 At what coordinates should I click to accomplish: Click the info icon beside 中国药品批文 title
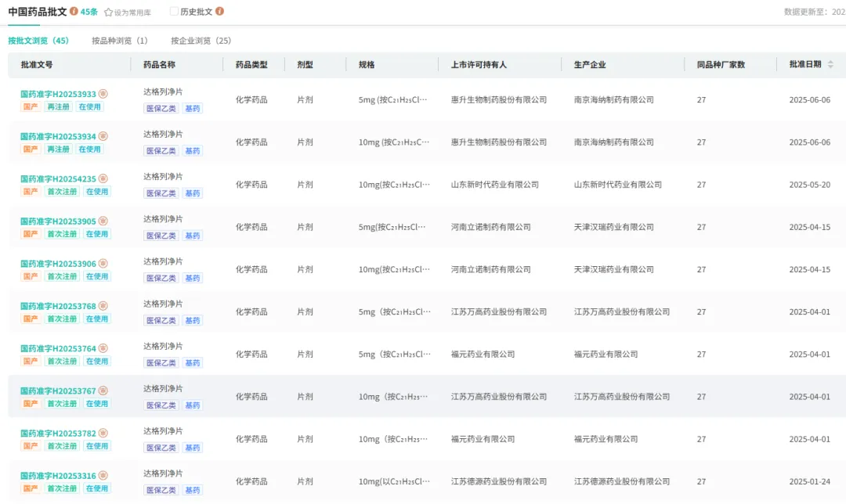pos(74,12)
